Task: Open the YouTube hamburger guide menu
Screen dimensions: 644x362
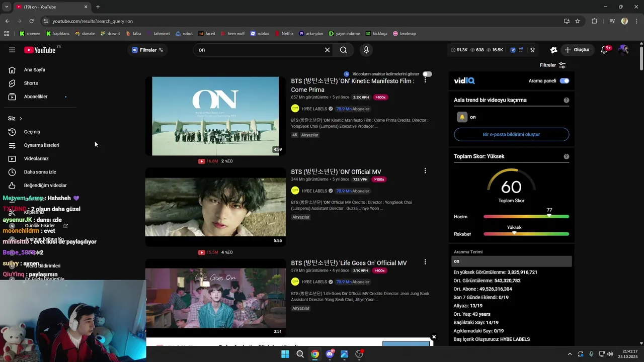Action: click(12, 50)
